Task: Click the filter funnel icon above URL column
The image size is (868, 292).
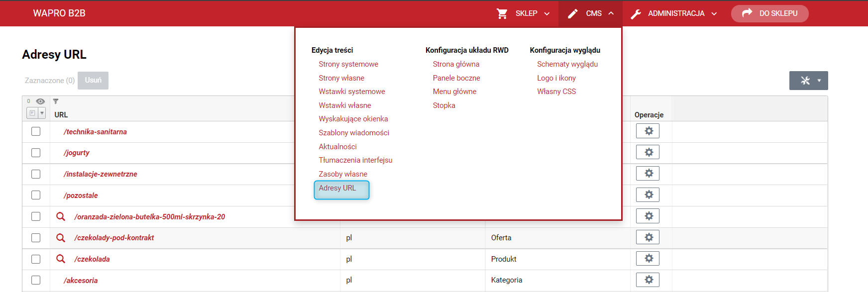Action: coord(56,101)
